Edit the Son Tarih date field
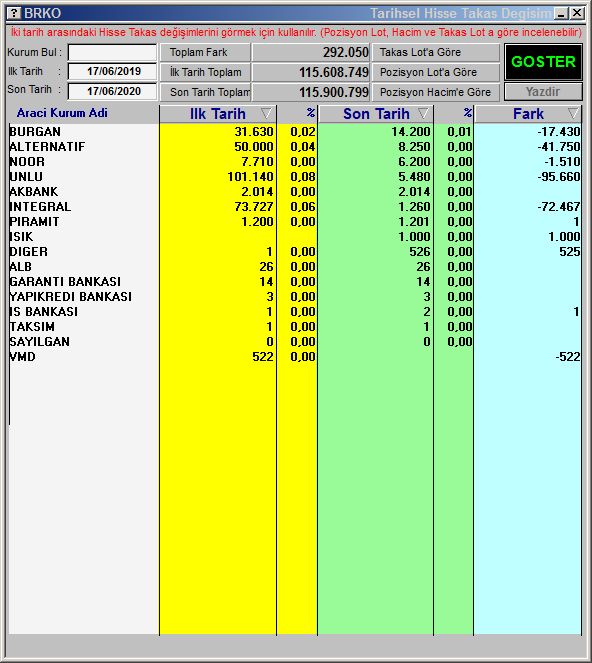 click(112, 91)
